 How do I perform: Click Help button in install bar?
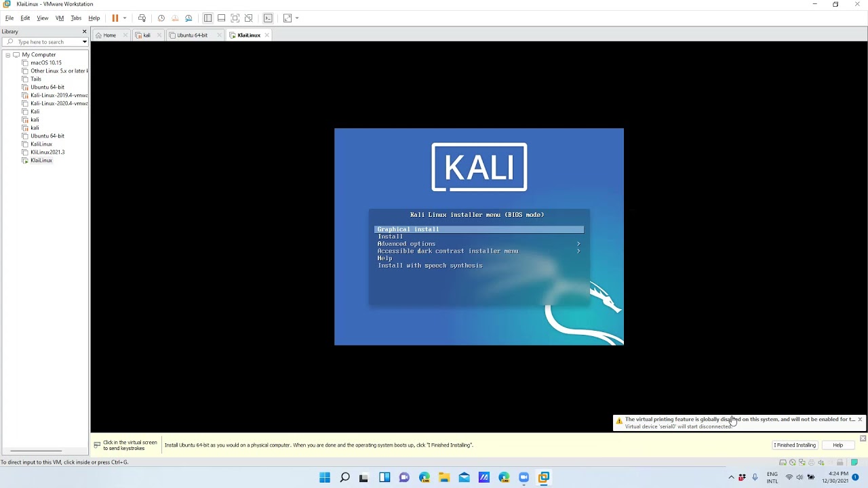click(837, 445)
